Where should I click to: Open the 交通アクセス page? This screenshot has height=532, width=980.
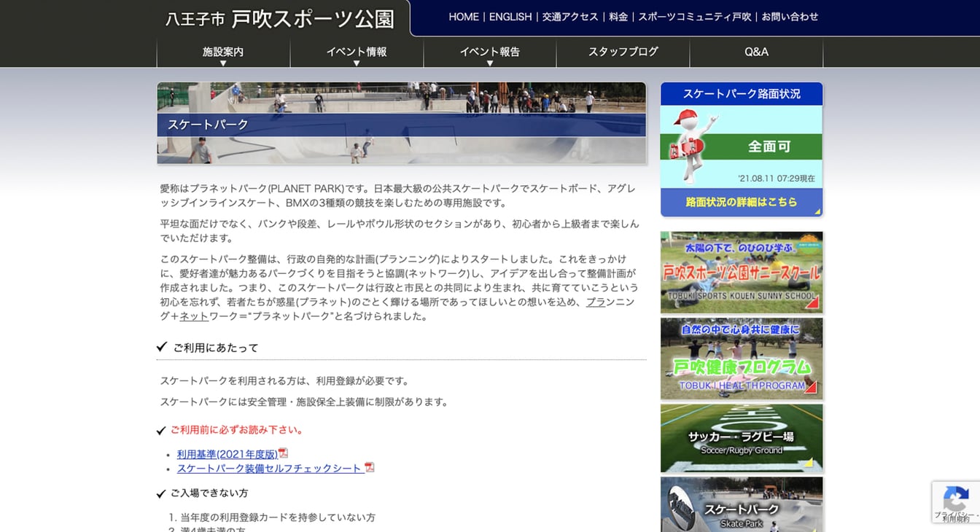click(570, 17)
